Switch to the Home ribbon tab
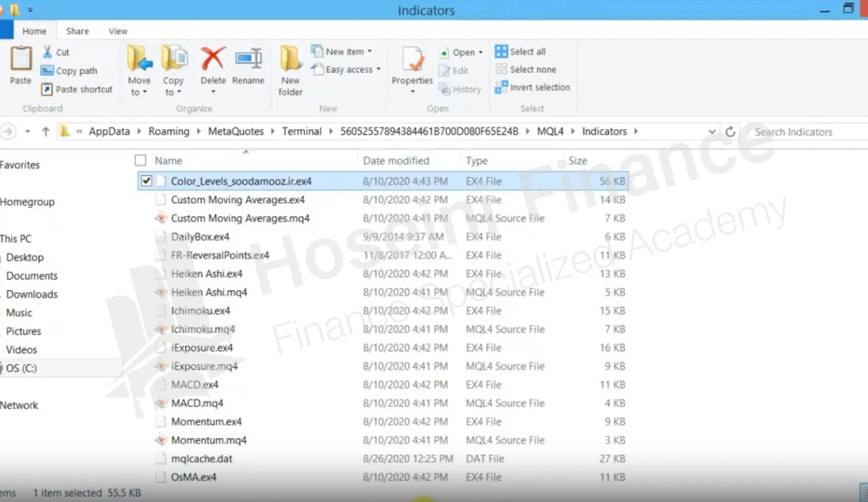 (35, 31)
